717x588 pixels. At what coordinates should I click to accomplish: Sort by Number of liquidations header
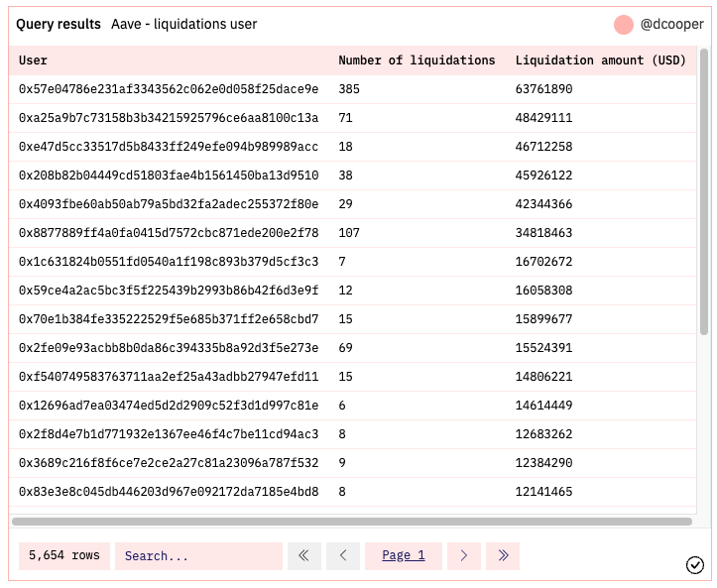(x=417, y=60)
